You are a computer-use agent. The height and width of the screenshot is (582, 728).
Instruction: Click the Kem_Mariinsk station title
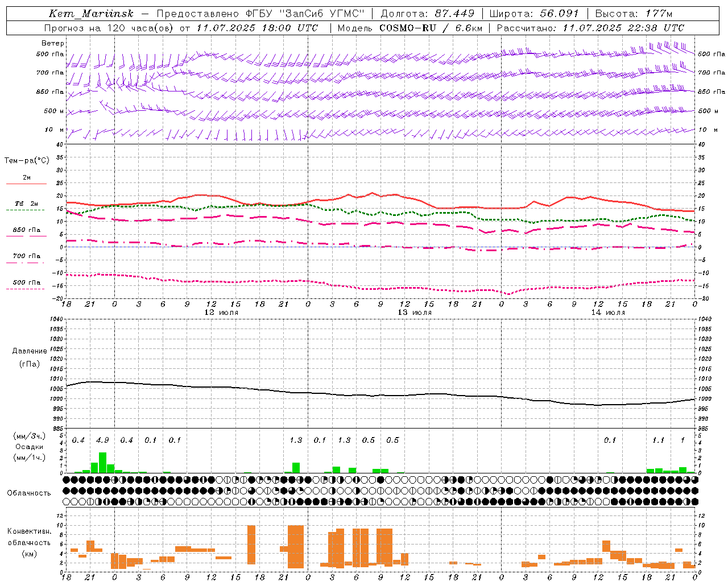pyautogui.click(x=92, y=14)
